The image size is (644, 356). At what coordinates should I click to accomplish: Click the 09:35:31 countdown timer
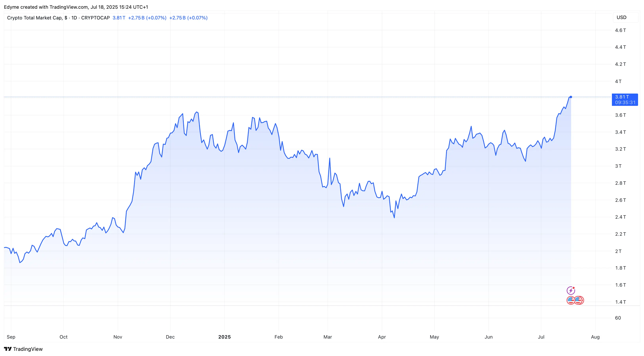[625, 102]
